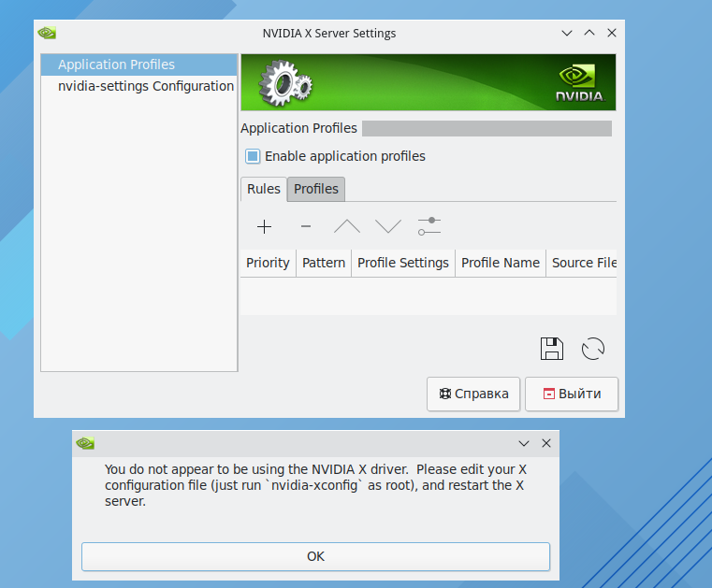Image resolution: width=712 pixels, height=588 pixels.
Task: Click the NVIDIA icon in the main title bar
Action: [x=47, y=33]
